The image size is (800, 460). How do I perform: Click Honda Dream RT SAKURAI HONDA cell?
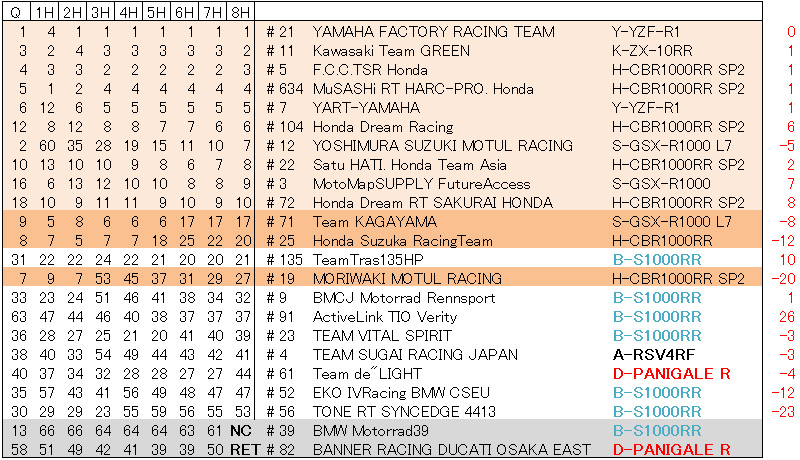432,203
